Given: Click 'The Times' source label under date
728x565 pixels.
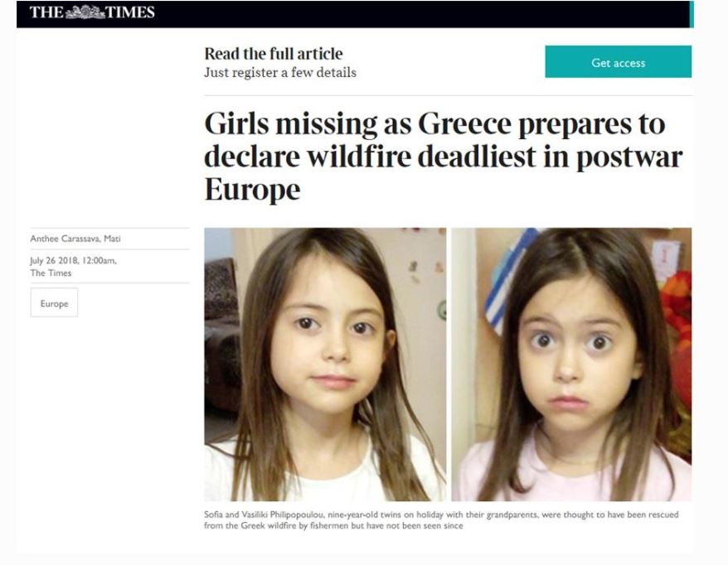Looking at the screenshot, I should (51, 273).
